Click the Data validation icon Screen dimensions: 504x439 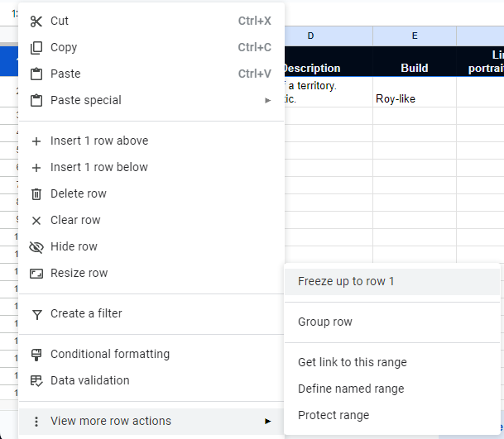click(x=36, y=380)
